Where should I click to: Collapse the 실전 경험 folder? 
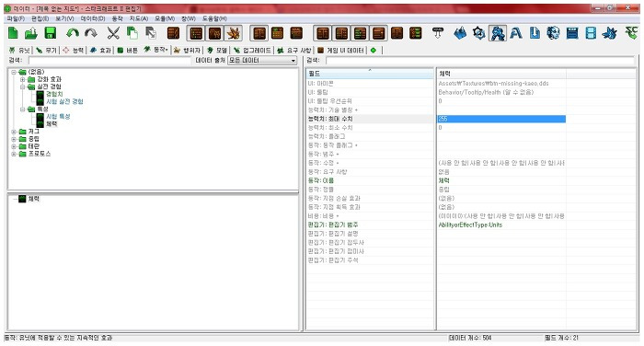point(23,86)
